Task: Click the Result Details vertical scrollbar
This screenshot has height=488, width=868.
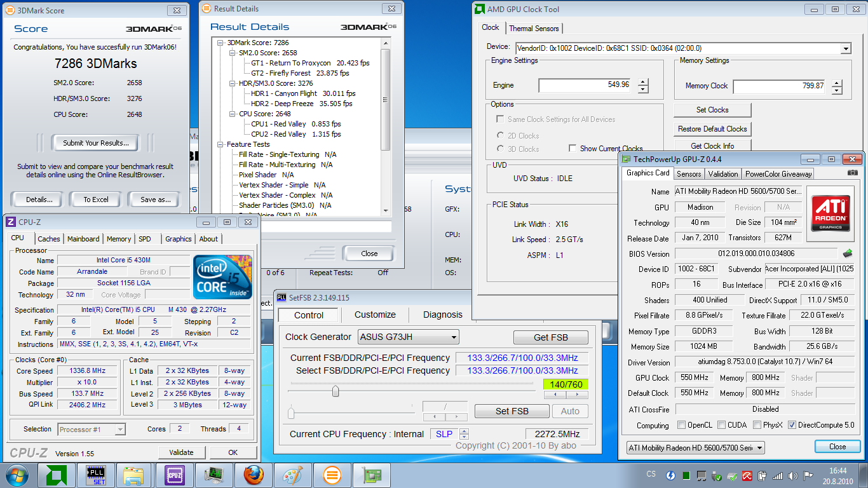Action: [x=385, y=126]
